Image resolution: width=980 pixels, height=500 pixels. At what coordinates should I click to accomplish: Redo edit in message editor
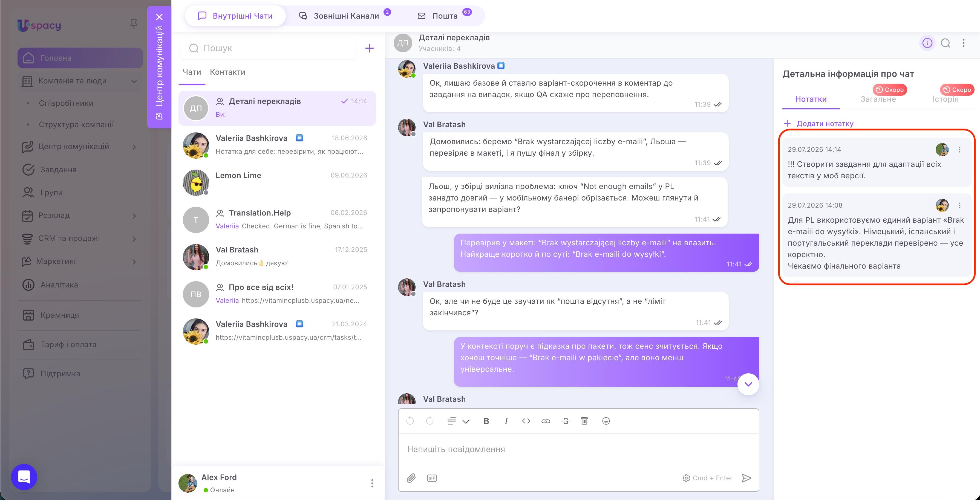point(430,420)
